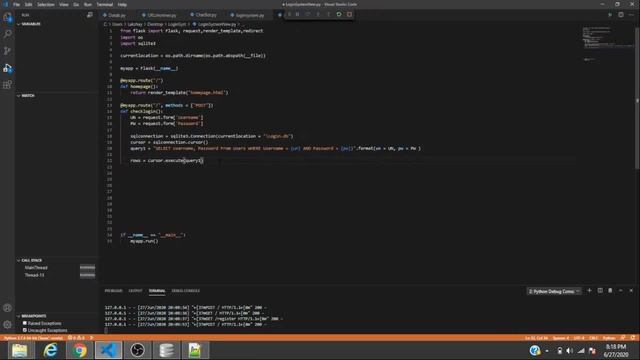Split the editor to the right
Viewport: 640px width, 360px height.
click(621, 15)
